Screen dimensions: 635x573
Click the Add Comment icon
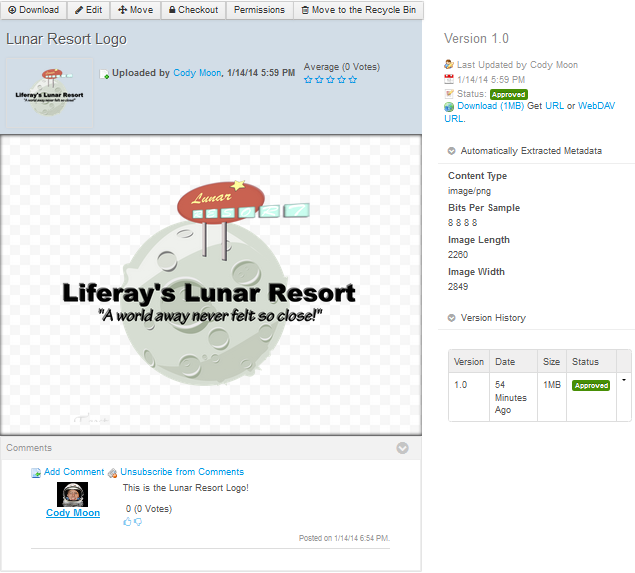pos(36,473)
